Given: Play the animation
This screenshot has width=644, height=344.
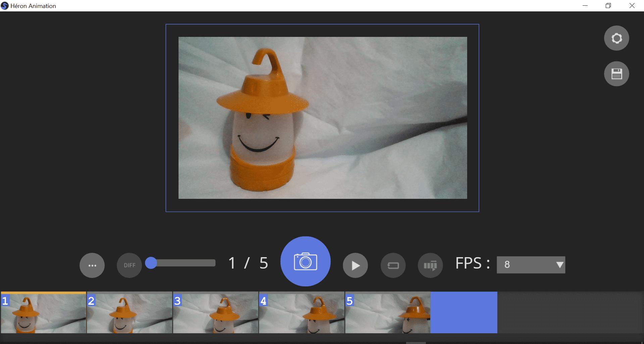Looking at the screenshot, I should pyautogui.click(x=355, y=265).
